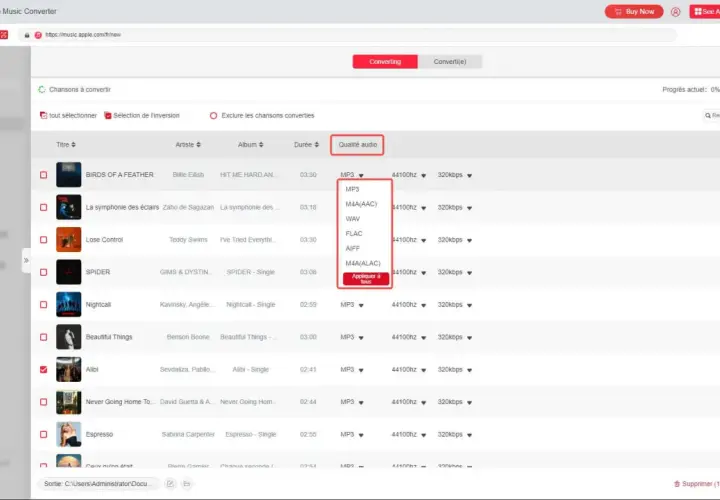Expand the collapsed sidebar chevron

pyautogui.click(x=26, y=260)
